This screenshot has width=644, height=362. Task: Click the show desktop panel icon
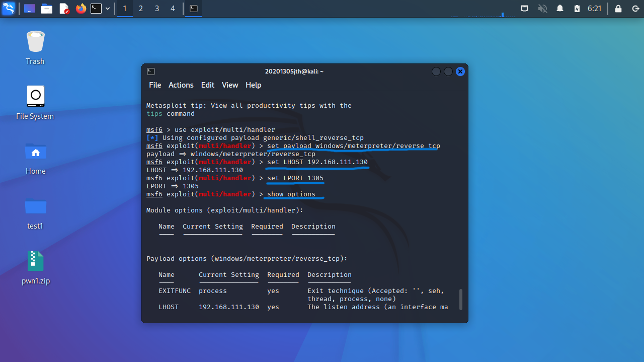click(x=30, y=9)
